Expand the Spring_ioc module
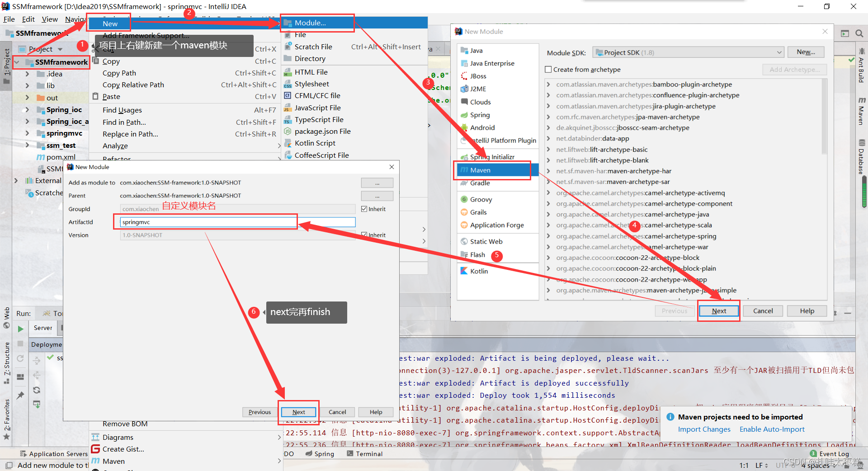 (27, 110)
